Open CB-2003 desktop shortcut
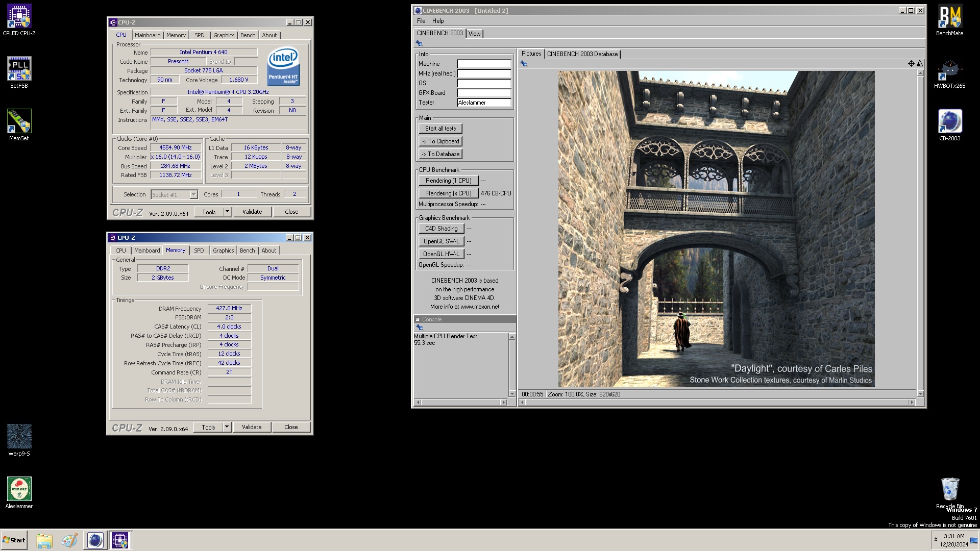The image size is (980, 551). (949, 125)
